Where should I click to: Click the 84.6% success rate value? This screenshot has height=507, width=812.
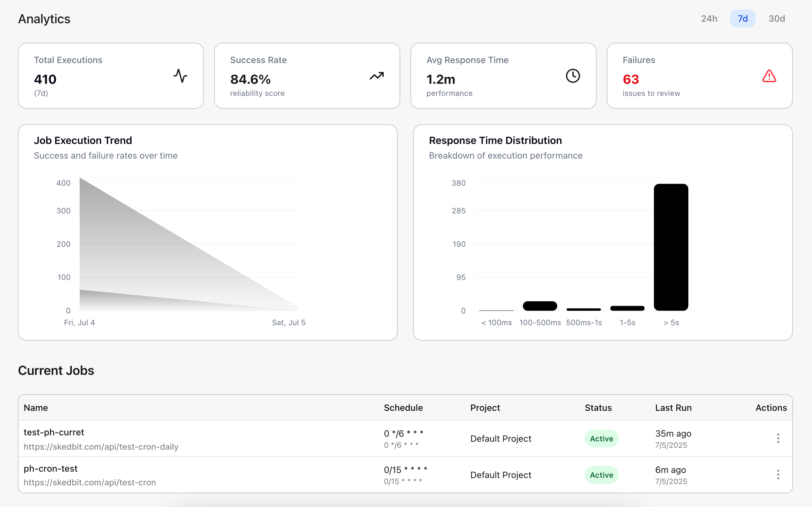click(250, 80)
